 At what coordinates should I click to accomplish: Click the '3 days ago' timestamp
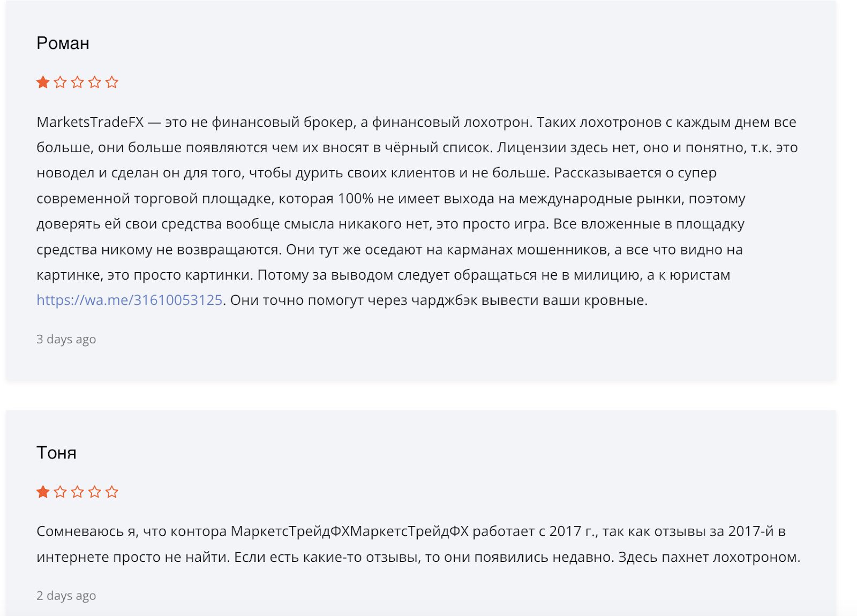pyautogui.click(x=66, y=340)
